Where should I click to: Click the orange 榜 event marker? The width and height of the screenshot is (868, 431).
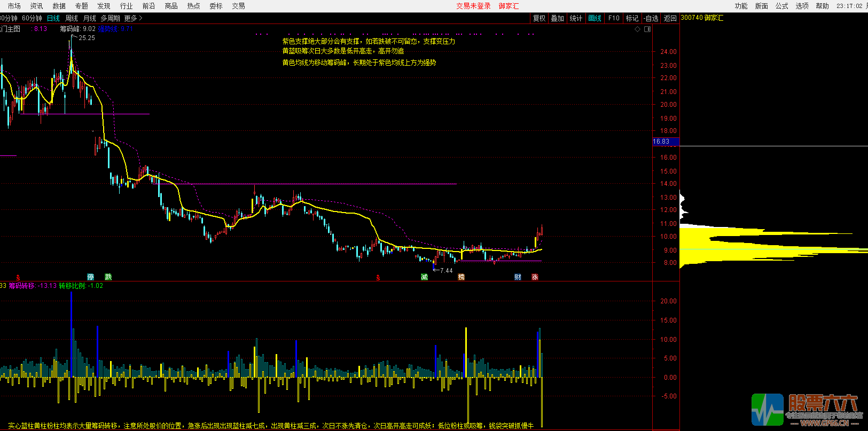click(x=461, y=277)
